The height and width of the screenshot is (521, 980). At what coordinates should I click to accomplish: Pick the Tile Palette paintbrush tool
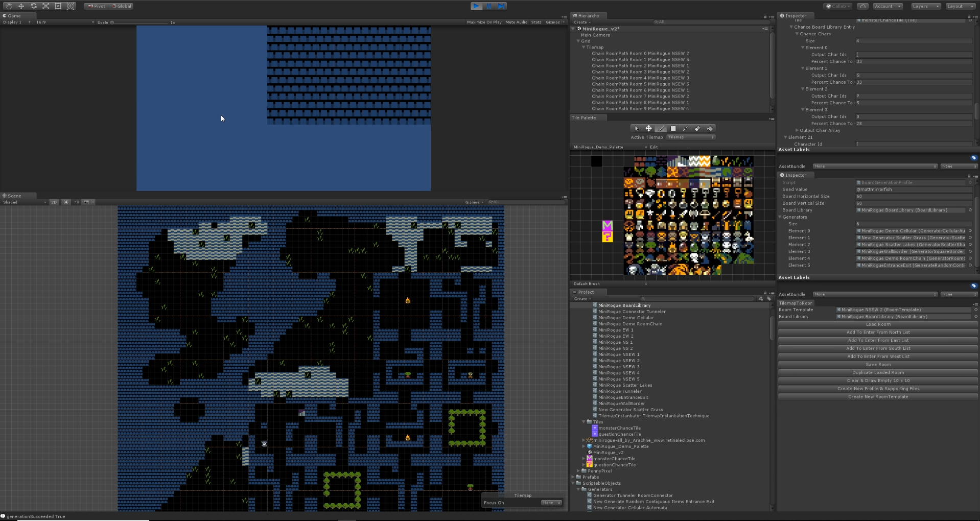click(x=661, y=129)
